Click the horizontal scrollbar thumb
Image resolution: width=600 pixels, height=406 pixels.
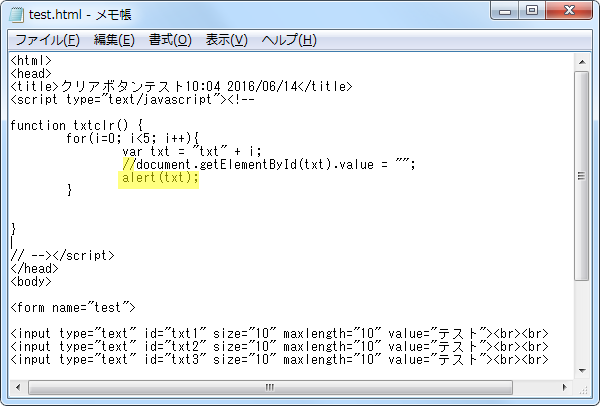tap(270, 387)
